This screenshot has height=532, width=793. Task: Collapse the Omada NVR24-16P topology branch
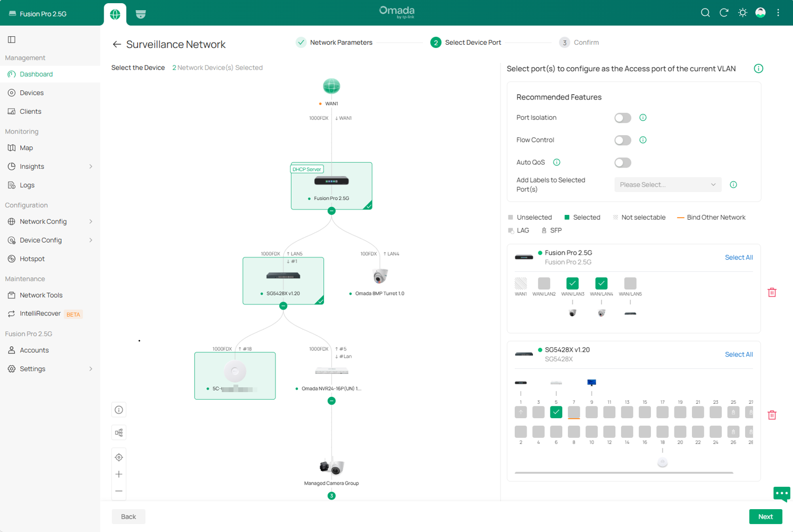pos(331,401)
